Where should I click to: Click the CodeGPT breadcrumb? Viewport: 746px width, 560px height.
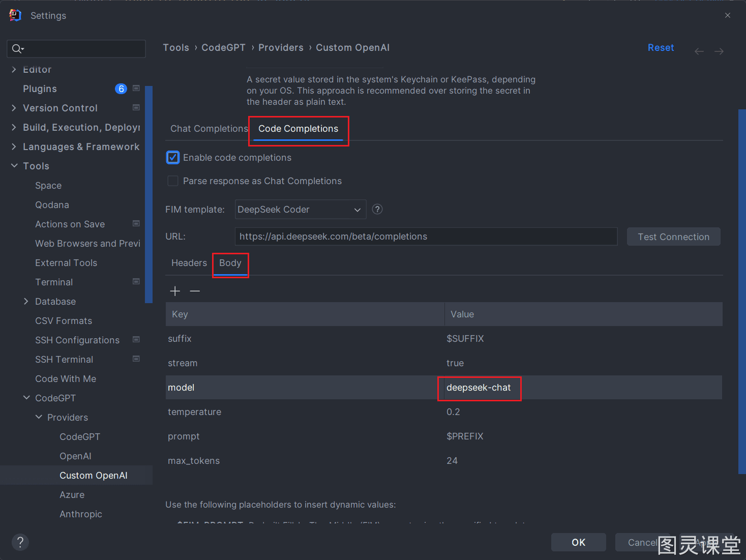tap(223, 47)
